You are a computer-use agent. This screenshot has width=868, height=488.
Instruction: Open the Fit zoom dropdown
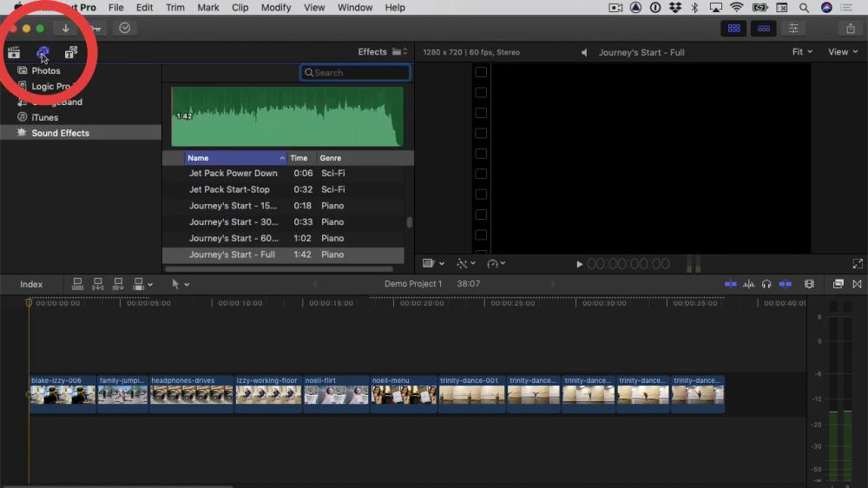[802, 51]
